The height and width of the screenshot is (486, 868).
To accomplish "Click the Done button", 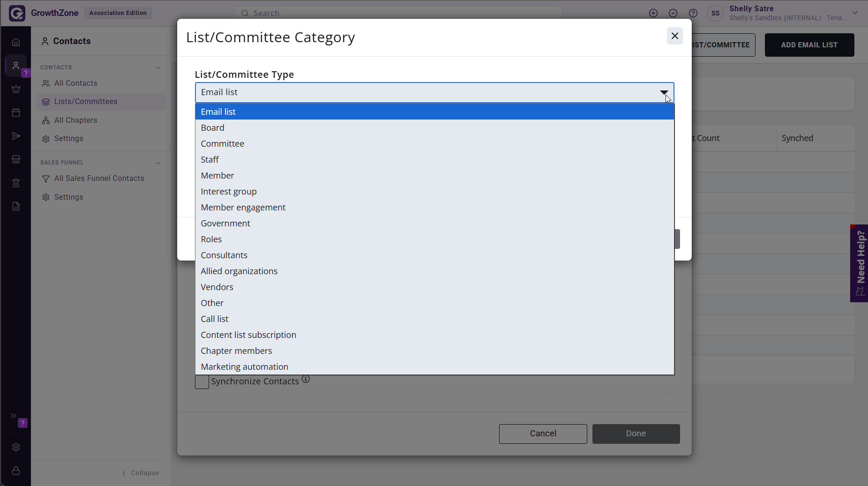I will [x=636, y=434].
